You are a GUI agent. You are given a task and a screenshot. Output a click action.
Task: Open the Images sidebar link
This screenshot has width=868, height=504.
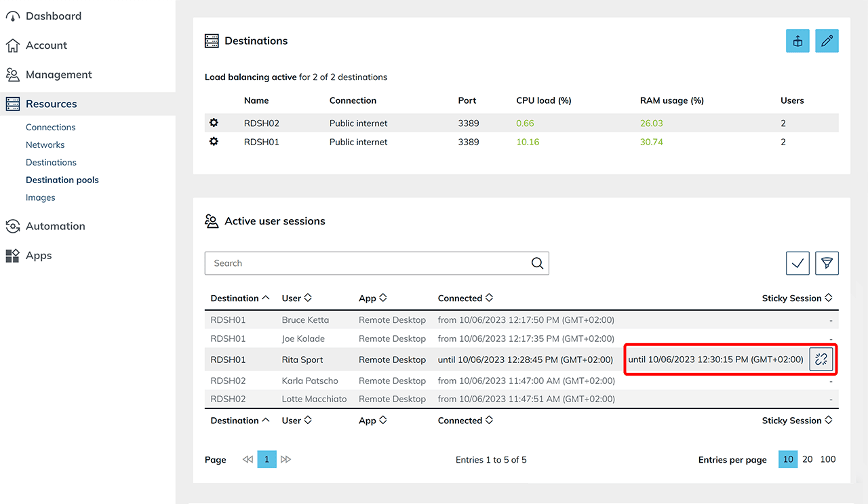pos(40,197)
